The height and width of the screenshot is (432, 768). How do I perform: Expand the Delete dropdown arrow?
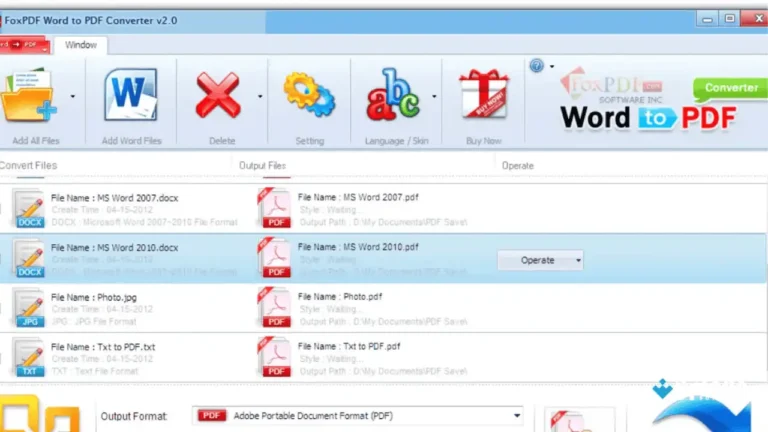(x=260, y=96)
